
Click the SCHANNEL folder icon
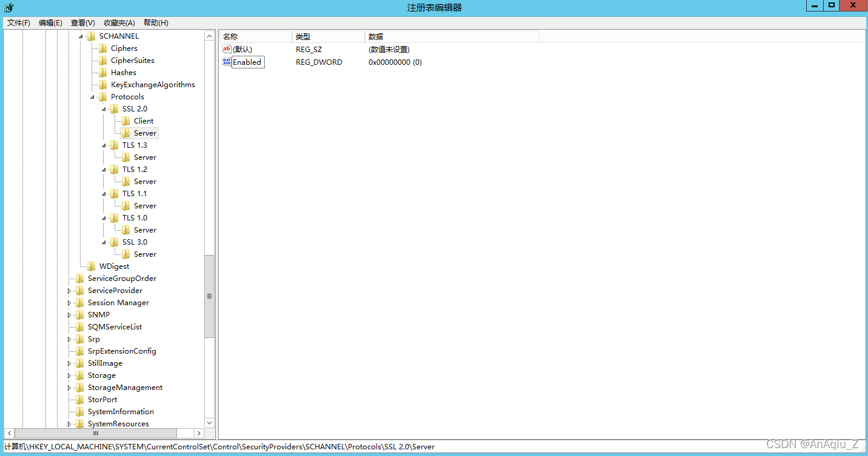click(91, 36)
